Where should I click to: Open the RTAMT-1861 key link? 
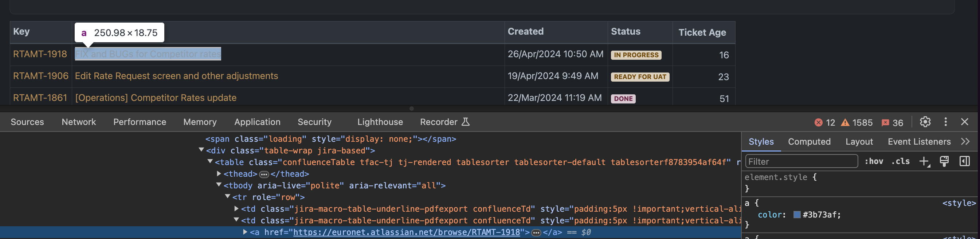40,98
